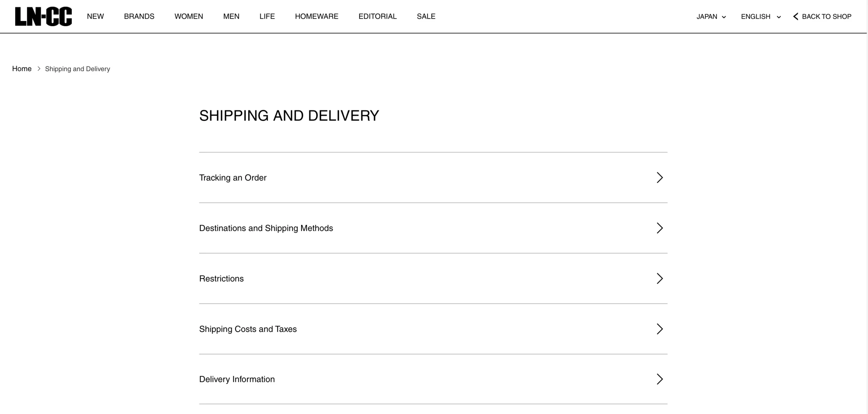Viewport: 868px width, 414px height.
Task: Open the JAPAN country dropdown
Action: 711,17
